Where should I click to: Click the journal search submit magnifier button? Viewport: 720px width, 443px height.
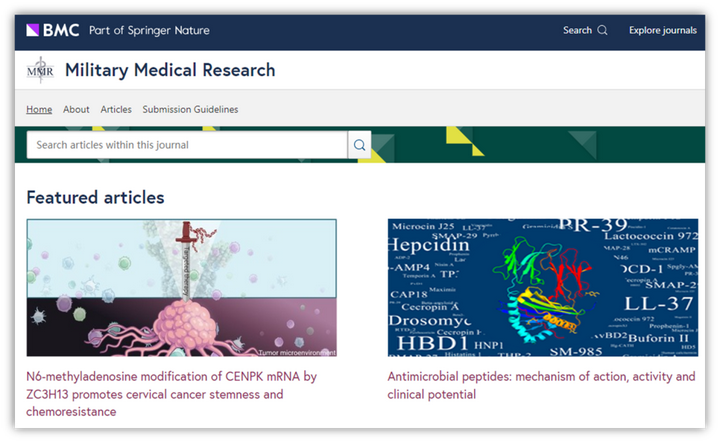[x=360, y=145]
